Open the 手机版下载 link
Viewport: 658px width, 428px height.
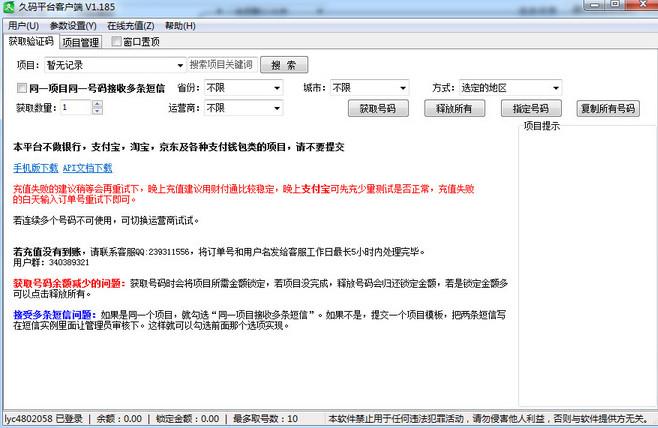[35, 168]
